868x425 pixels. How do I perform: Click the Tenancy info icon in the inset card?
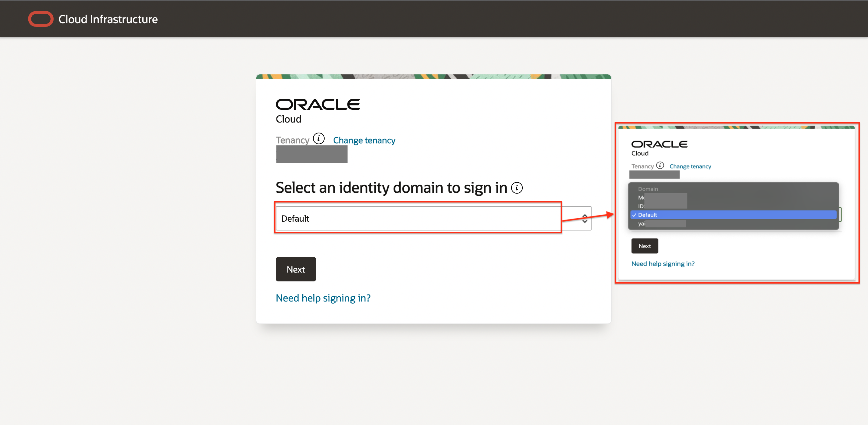tap(660, 166)
